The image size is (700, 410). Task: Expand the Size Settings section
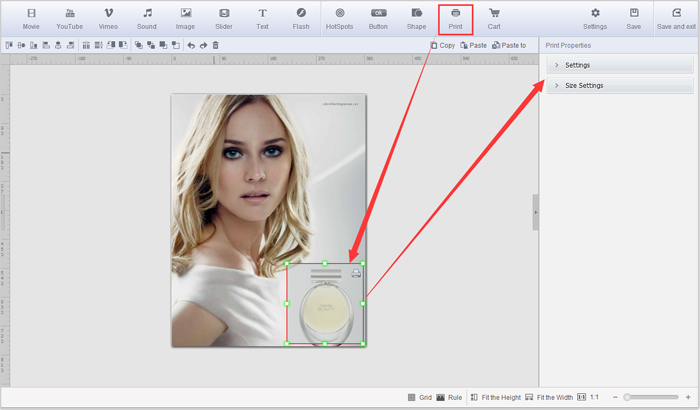(x=616, y=86)
